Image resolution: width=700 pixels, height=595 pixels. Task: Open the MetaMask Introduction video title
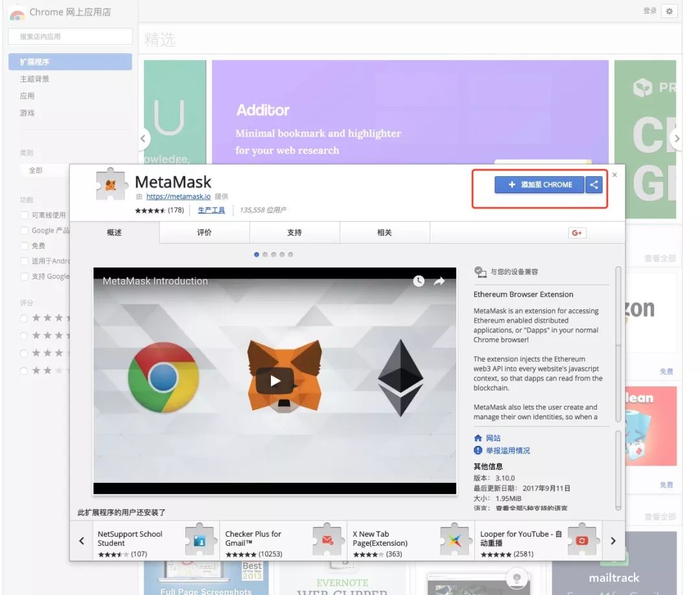click(156, 281)
